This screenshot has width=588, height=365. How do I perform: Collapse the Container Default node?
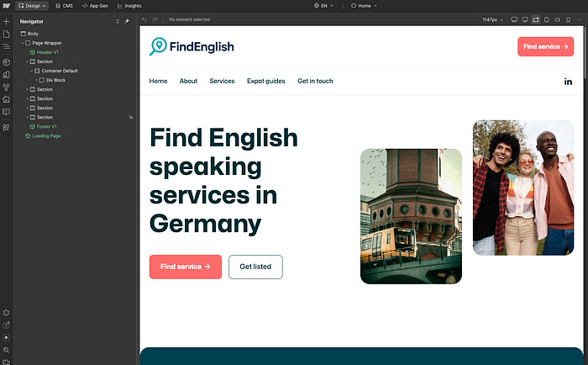(x=32, y=71)
